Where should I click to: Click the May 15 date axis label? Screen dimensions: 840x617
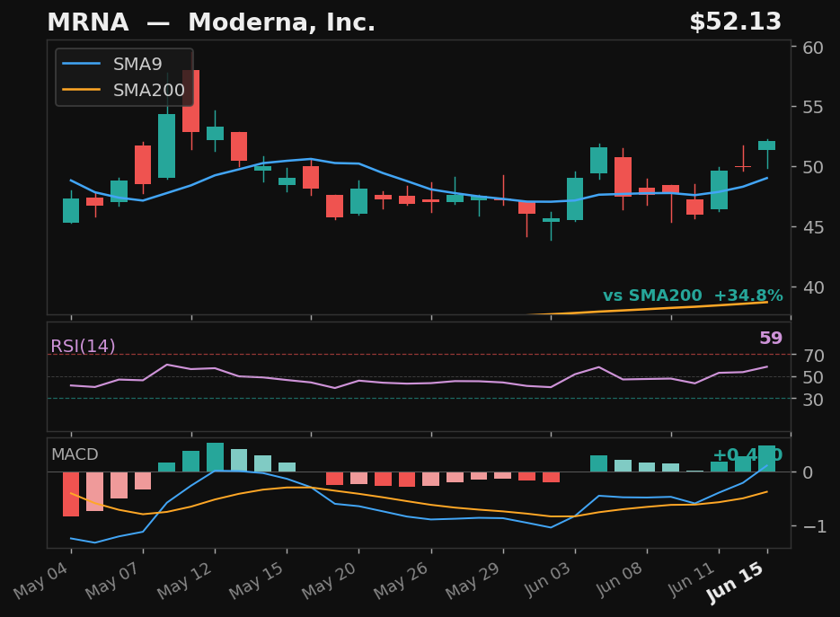257,580
